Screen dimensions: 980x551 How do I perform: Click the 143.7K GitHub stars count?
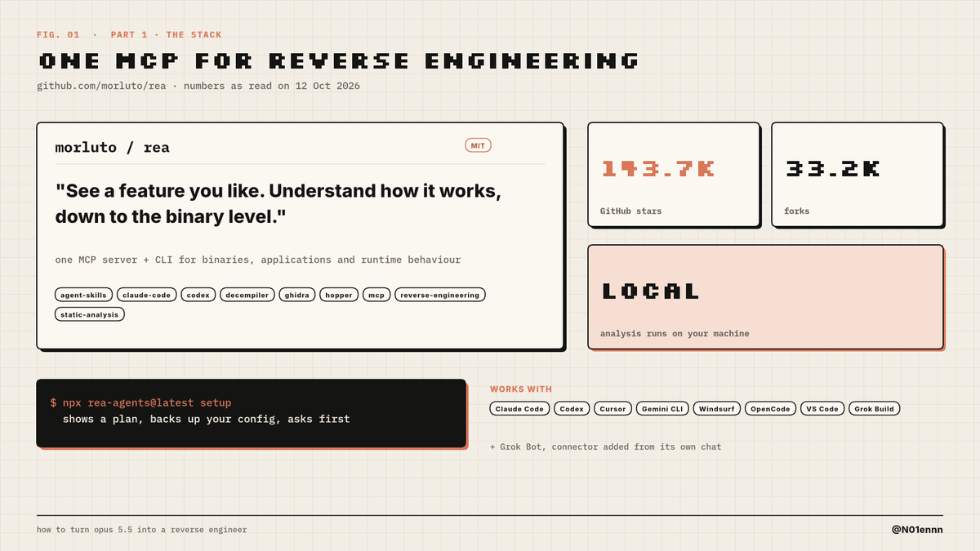[x=658, y=169]
